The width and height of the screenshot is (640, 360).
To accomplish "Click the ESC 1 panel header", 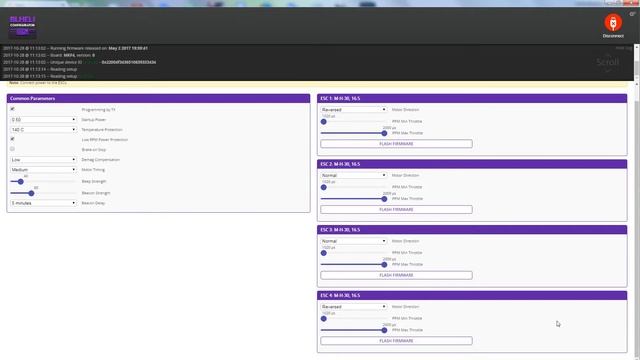I will tap(472, 98).
